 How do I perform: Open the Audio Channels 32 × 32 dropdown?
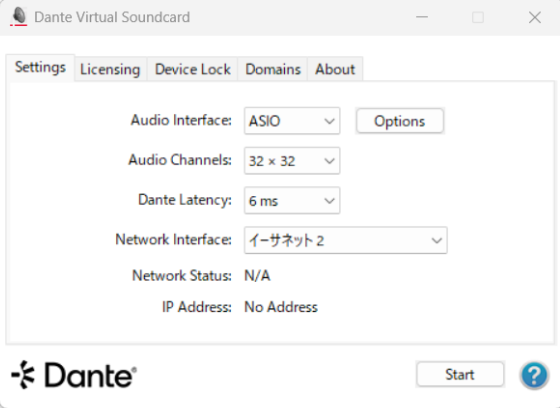292,161
